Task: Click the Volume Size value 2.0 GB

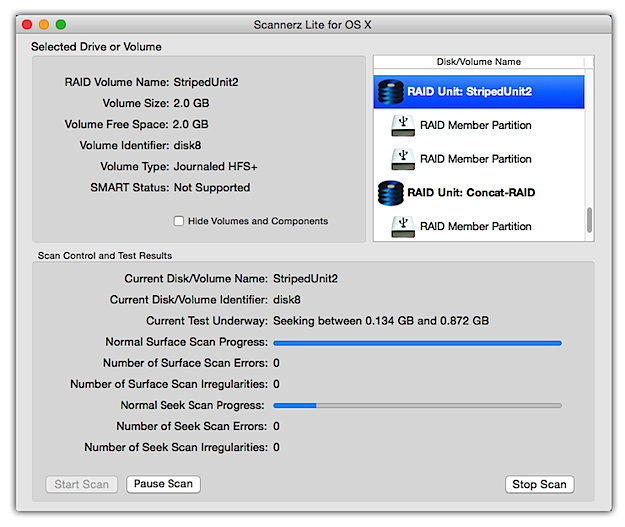Action: tap(191, 103)
